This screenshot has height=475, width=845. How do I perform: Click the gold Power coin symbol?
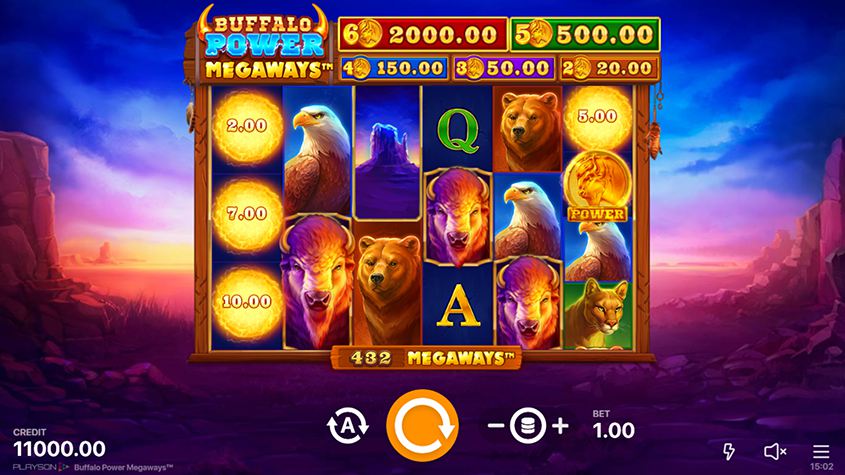597,187
